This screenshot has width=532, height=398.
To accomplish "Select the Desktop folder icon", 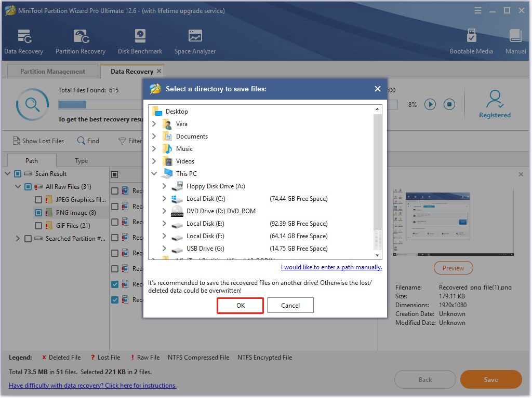I will [157, 111].
